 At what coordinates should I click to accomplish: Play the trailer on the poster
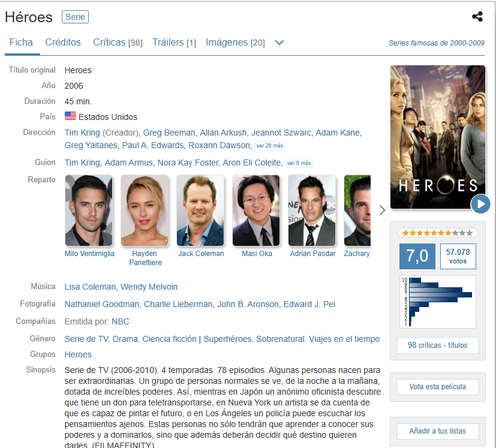point(480,204)
